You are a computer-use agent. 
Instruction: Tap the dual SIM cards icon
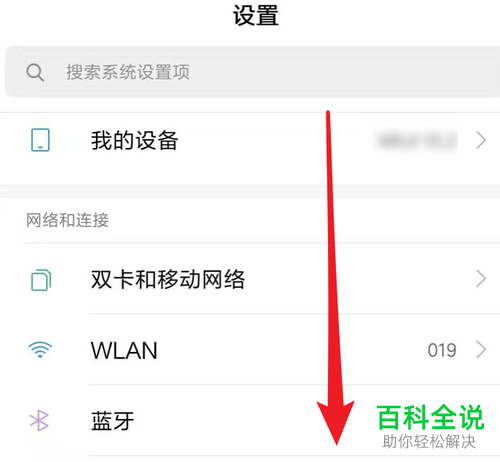[x=41, y=280]
